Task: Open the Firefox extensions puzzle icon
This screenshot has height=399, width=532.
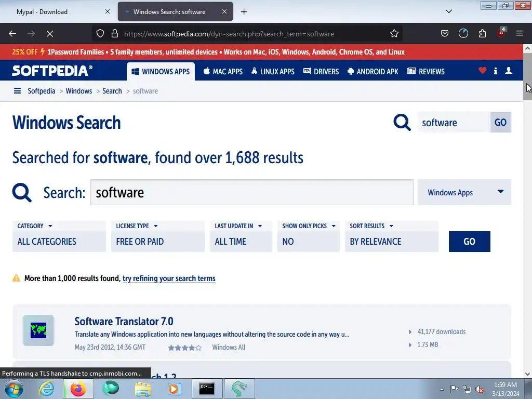Action: [482, 34]
